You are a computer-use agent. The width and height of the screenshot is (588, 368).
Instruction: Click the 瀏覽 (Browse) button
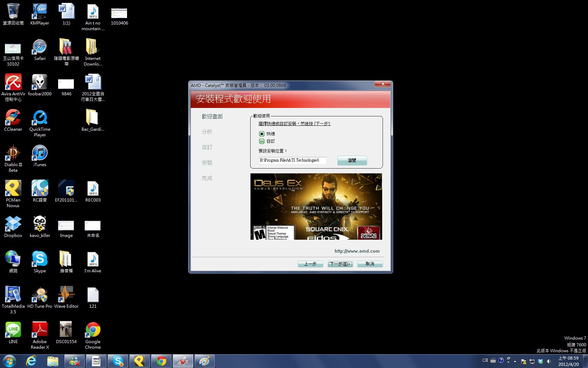click(352, 160)
